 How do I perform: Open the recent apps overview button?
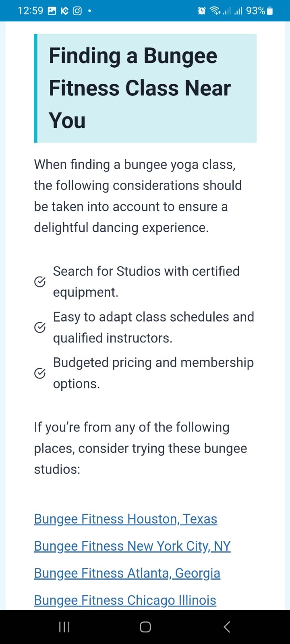tap(64, 627)
